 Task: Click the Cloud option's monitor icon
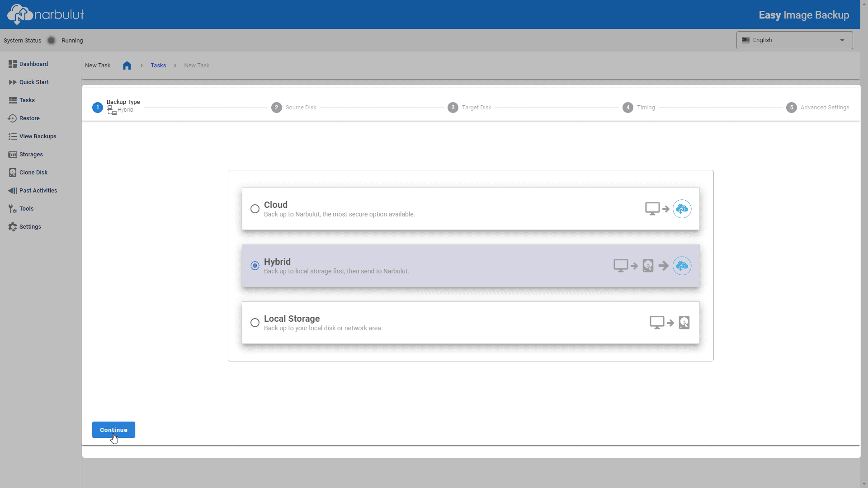coord(652,209)
